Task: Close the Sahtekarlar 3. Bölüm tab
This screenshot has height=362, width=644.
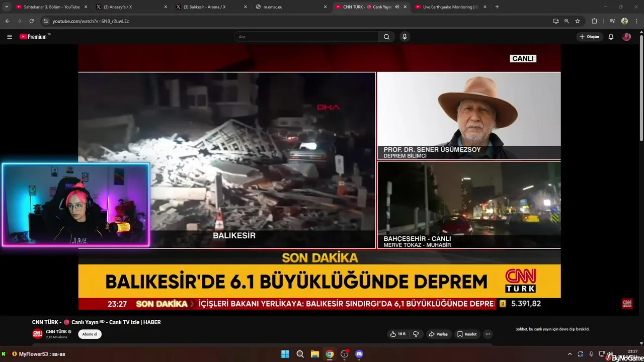Action: pos(86,7)
